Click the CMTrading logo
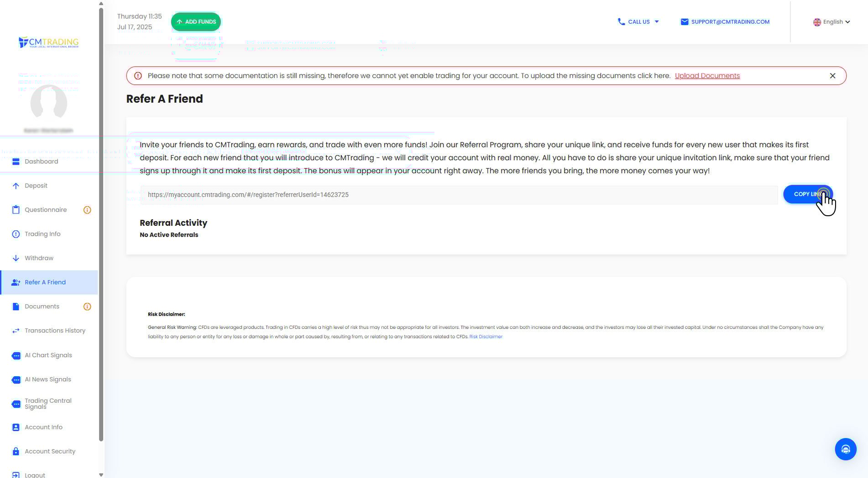This screenshot has width=868, height=478. (x=48, y=42)
